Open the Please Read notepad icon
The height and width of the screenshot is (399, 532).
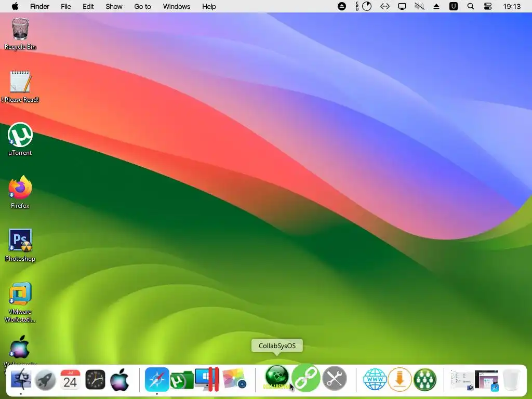click(20, 87)
